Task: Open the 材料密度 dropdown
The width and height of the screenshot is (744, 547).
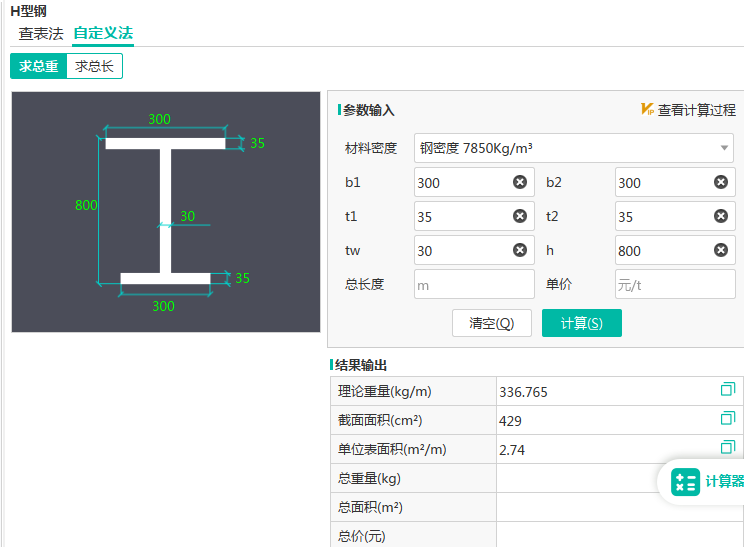Action: tap(574, 148)
